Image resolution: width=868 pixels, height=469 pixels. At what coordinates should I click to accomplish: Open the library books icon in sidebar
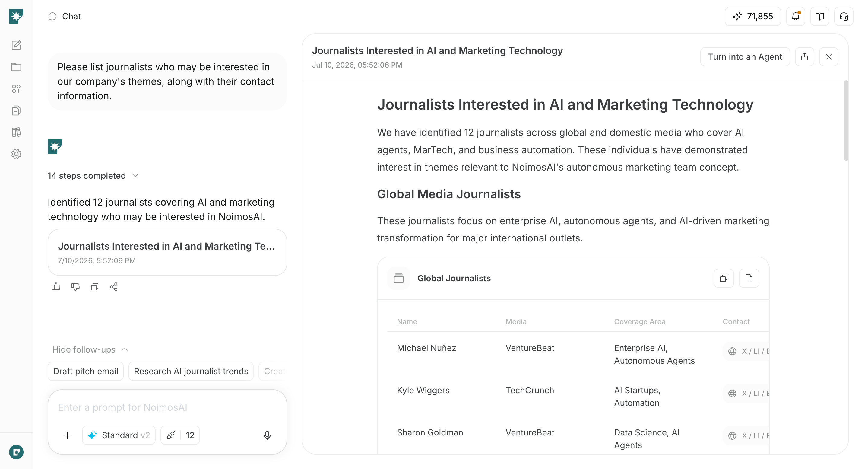click(x=16, y=132)
